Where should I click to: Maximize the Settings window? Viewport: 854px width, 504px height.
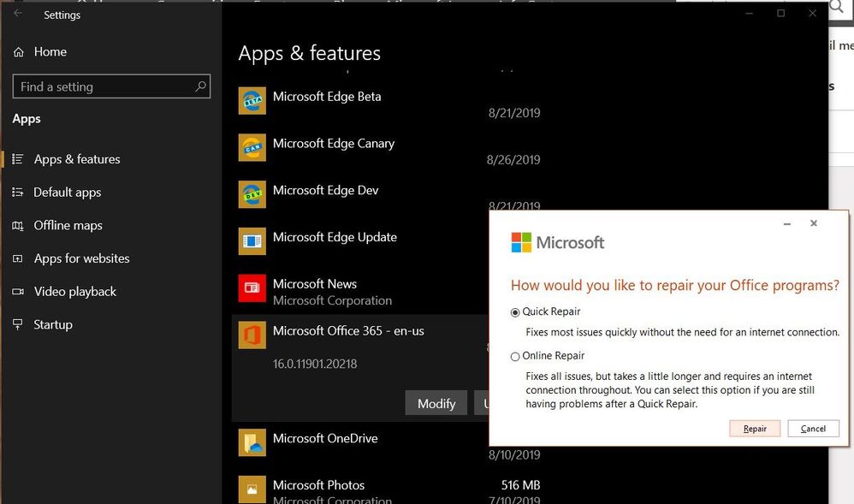[x=780, y=13]
